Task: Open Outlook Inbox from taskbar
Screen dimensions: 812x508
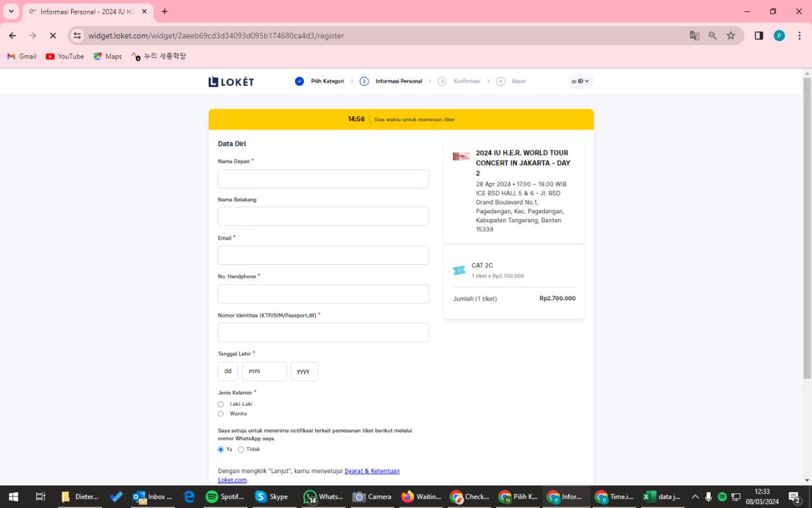Action: point(153,496)
